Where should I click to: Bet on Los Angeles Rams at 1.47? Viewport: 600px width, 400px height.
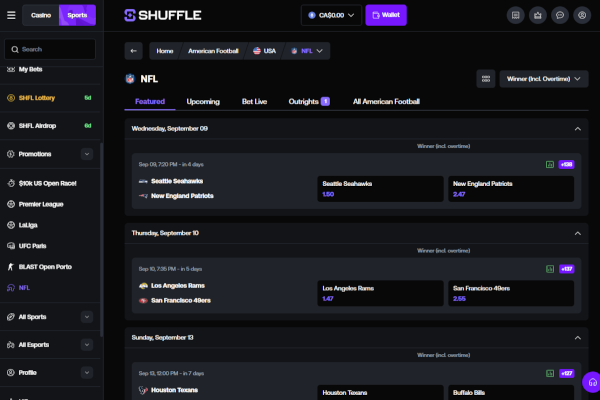tap(380, 294)
